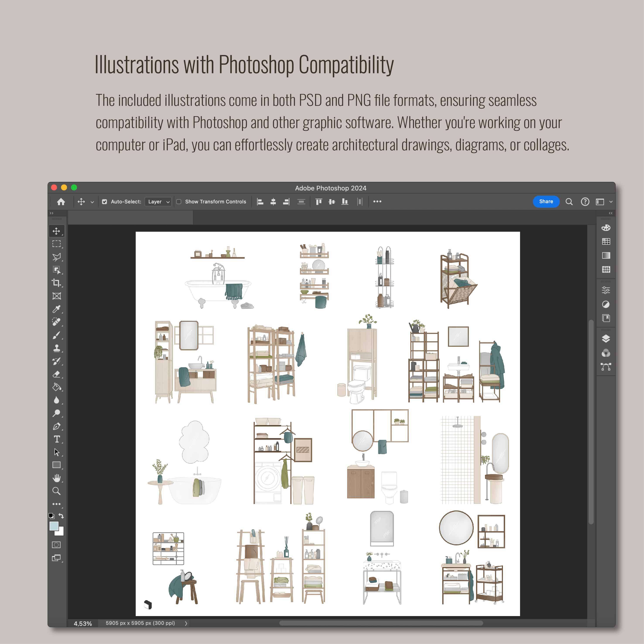Viewport: 644px width, 644px height.
Task: Select the Frame tool
Action: [x=56, y=296]
